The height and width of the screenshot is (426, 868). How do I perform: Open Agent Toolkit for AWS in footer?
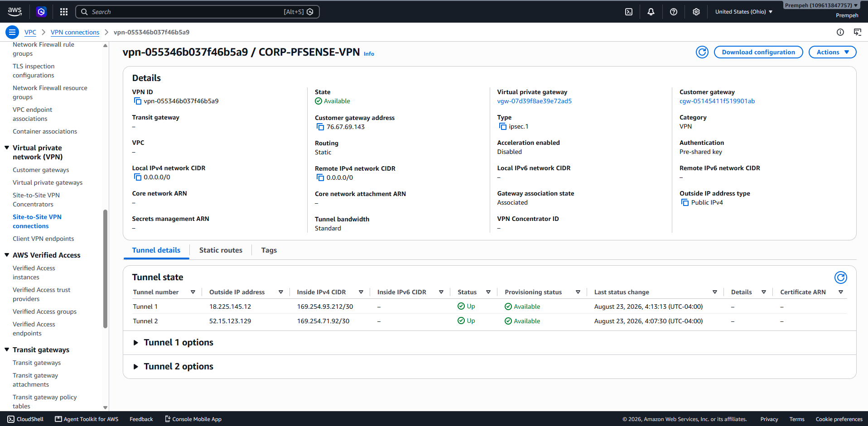87,419
